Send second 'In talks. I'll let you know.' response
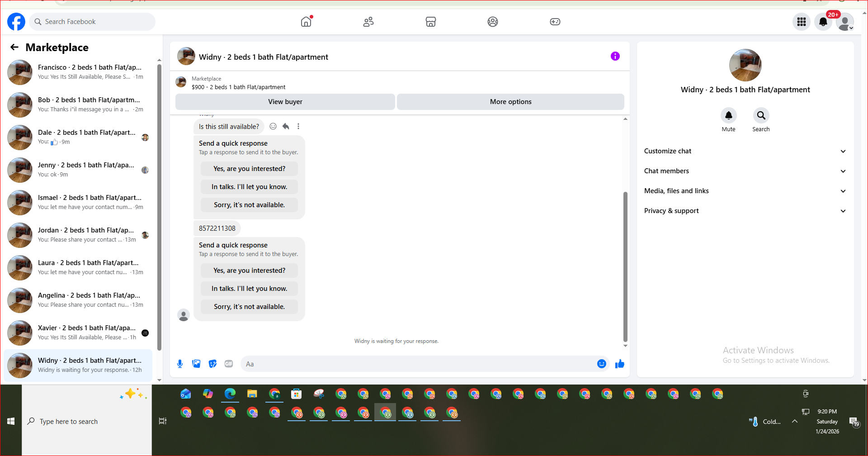This screenshot has height=456, width=868. tap(250, 289)
